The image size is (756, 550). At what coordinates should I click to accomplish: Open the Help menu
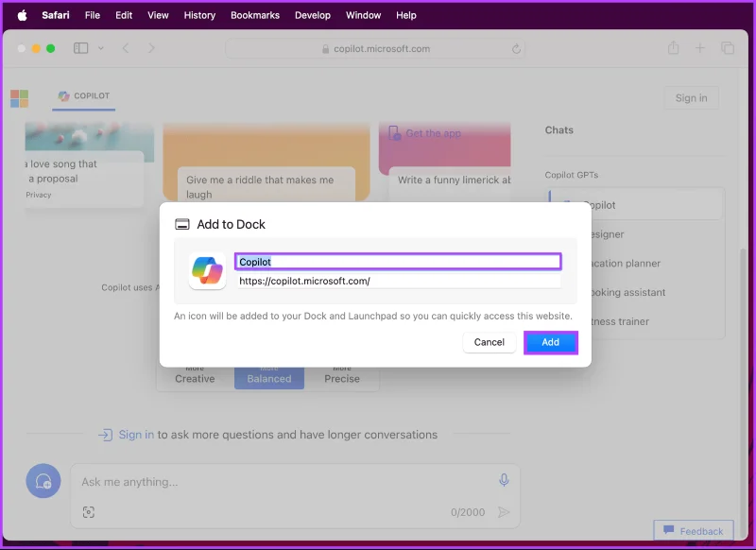point(406,15)
